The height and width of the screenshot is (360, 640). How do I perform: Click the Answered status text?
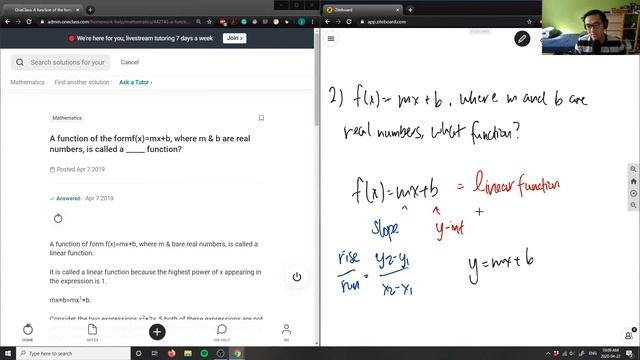click(x=68, y=198)
